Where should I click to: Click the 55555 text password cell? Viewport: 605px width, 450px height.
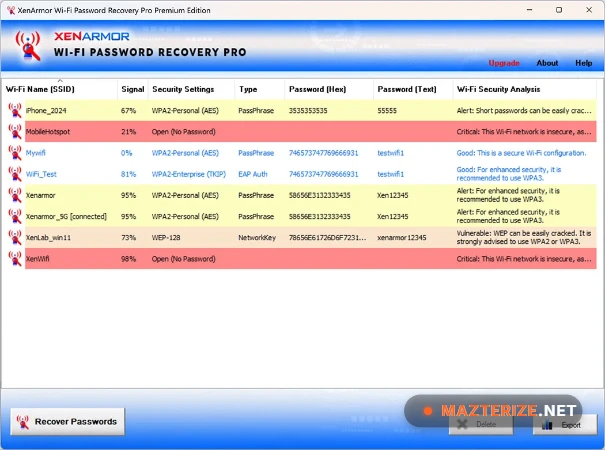387,111
